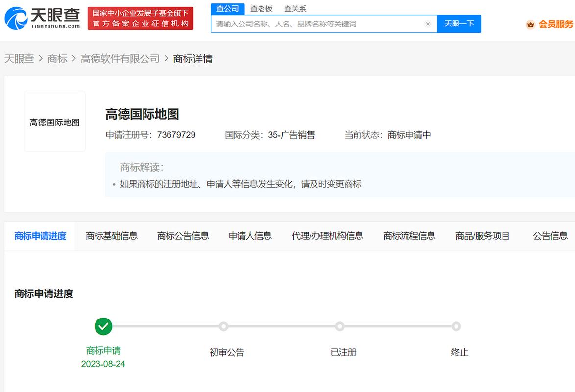Image resolution: width=575 pixels, height=392 pixels.
Task: Switch to 公告信息 tab
Action: tap(550, 236)
